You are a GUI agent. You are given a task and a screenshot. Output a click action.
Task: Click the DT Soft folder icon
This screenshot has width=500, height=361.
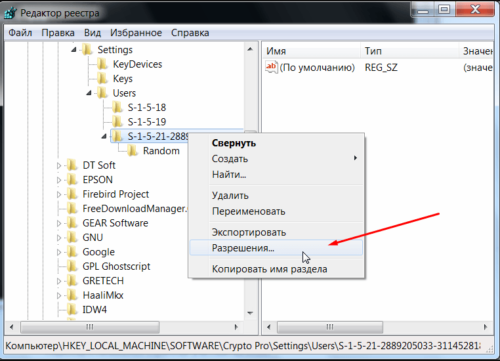pos(72,165)
